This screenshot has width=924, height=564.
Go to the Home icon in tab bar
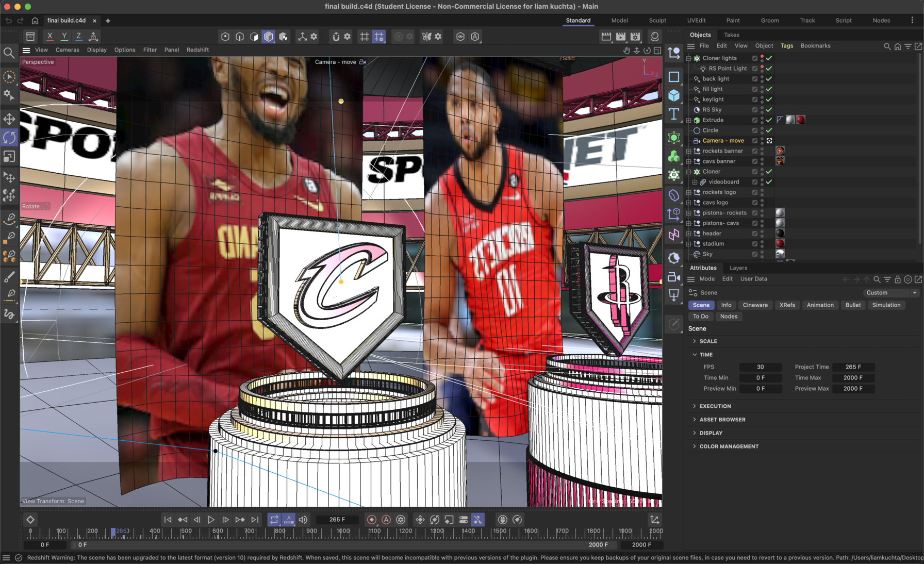coord(35,21)
